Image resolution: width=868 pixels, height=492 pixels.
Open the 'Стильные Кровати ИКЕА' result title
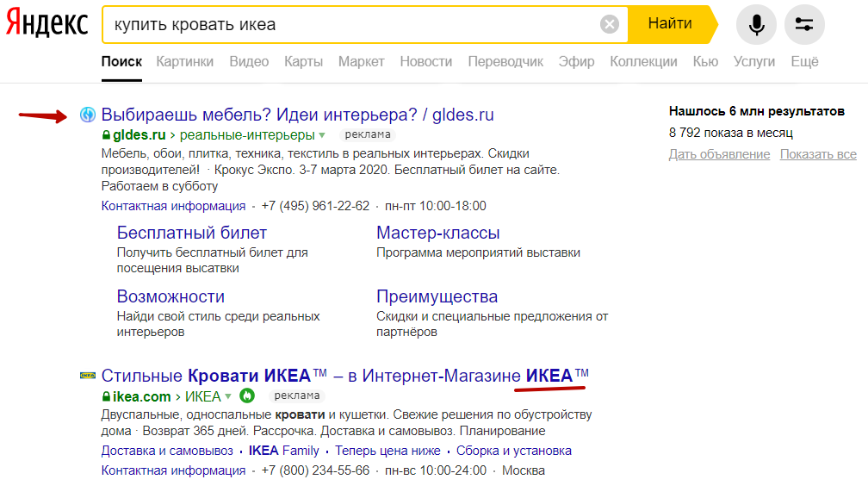344,376
